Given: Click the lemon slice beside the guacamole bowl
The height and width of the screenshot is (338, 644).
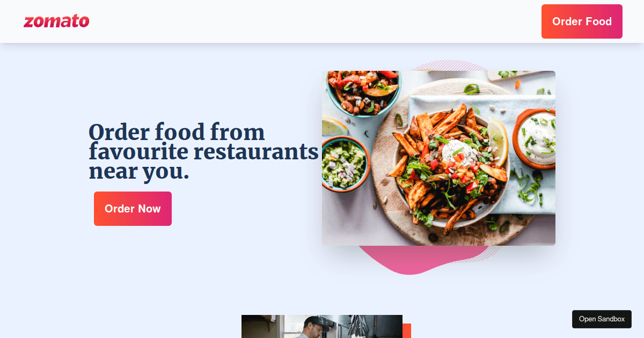Looking at the screenshot, I should point(334,126).
